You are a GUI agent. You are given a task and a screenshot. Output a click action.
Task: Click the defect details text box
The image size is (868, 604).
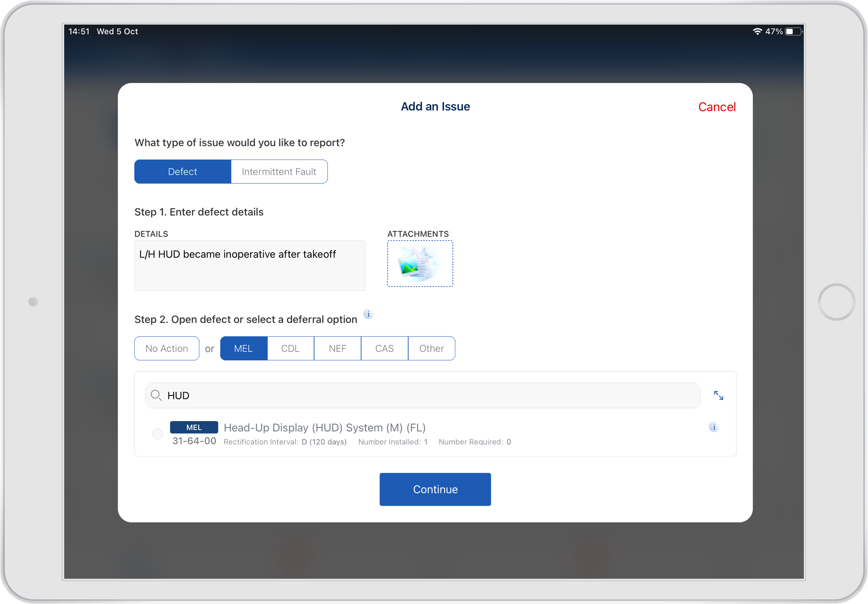pos(249,265)
